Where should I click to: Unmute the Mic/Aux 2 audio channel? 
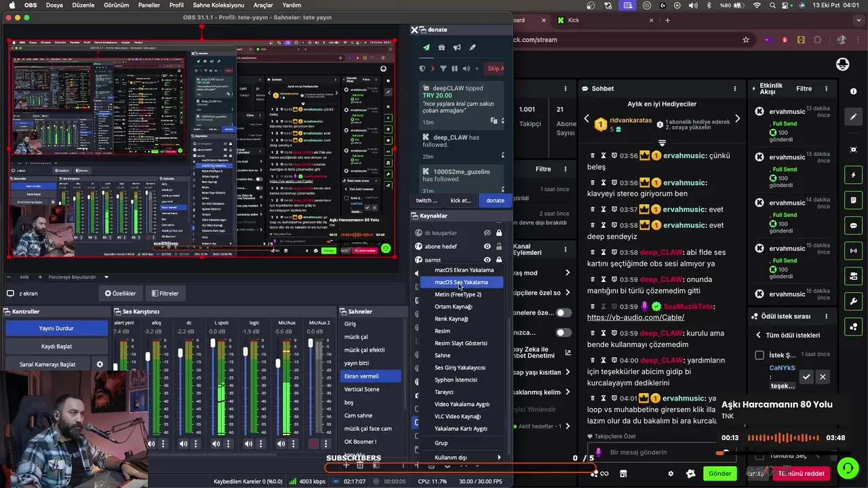tap(313, 444)
